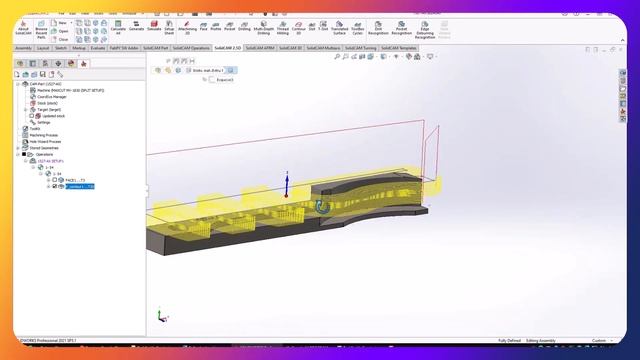Run the Simulate tool
The image size is (640, 360).
pos(154,26)
